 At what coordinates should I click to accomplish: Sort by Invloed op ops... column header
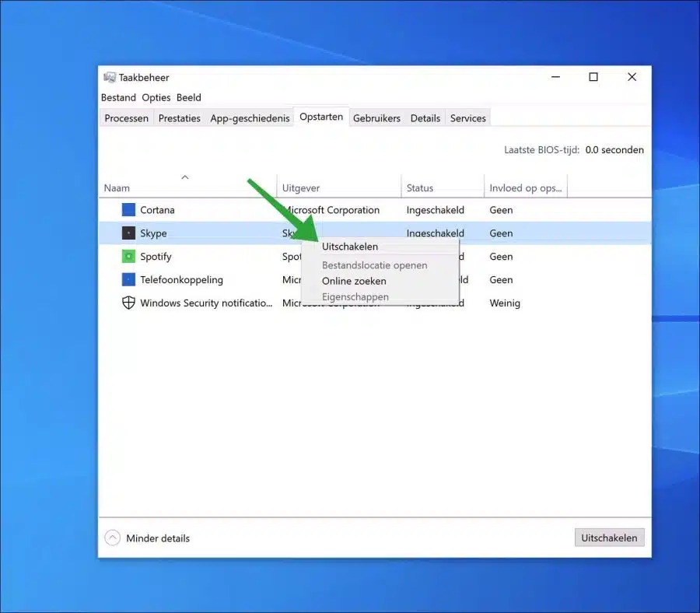[x=526, y=188]
